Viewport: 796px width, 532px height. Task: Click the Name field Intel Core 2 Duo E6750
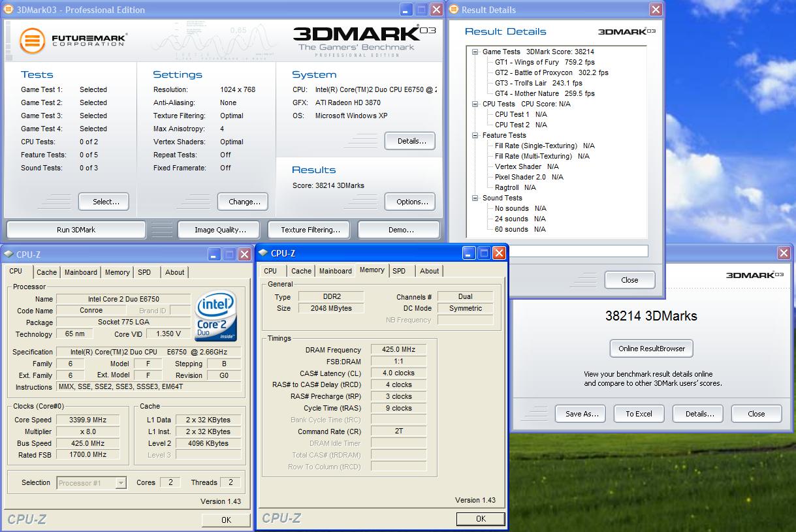(x=123, y=299)
